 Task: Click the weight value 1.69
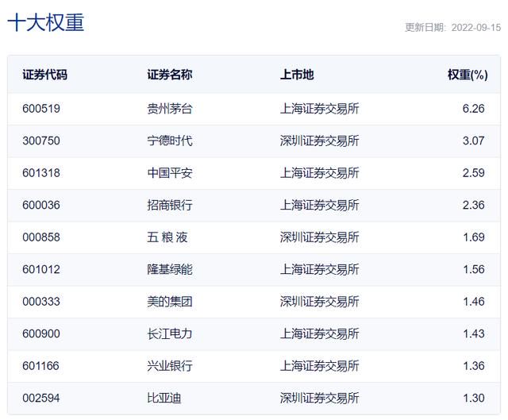[473, 237]
